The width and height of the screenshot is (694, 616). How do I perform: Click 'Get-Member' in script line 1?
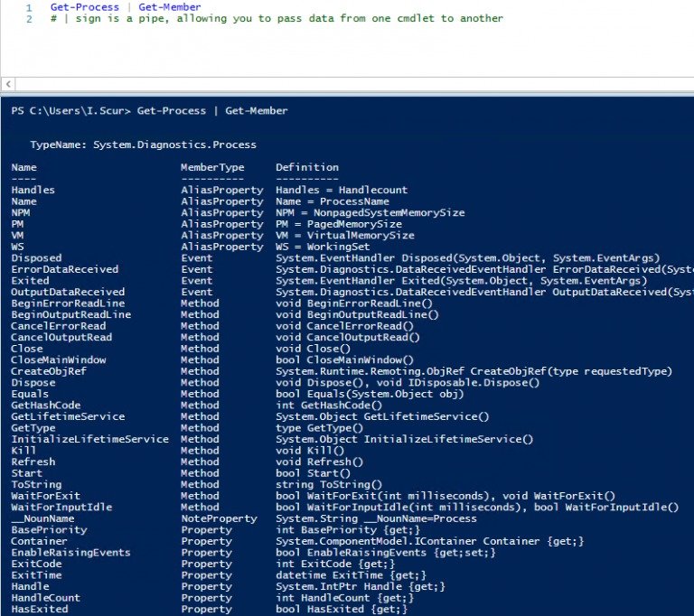click(x=170, y=7)
